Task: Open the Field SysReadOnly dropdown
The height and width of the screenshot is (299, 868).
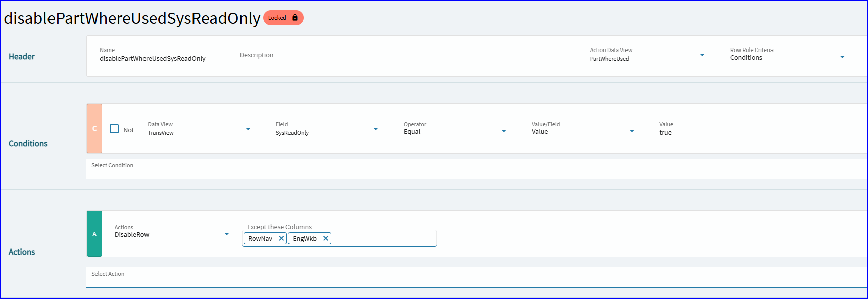Action: tap(327, 129)
